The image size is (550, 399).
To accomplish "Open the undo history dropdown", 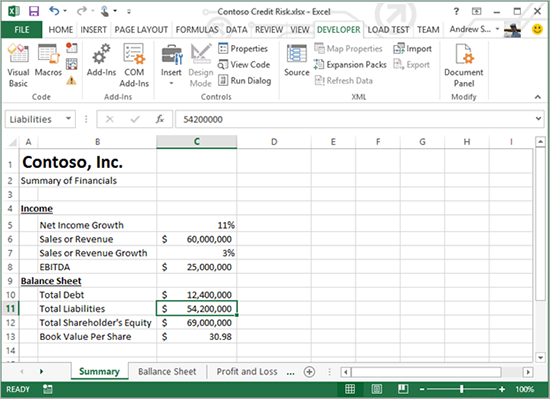I will [65, 12].
